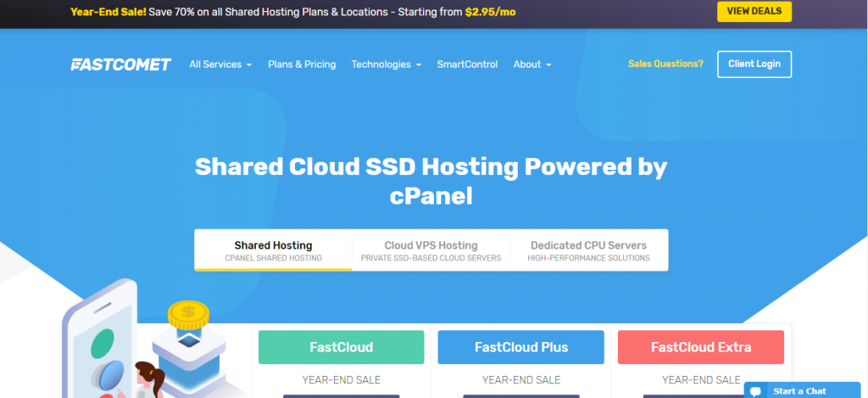The width and height of the screenshot is (868, 398).
Task: Open the Technologies dropdown menu
Action: click(x=387, y=64)
